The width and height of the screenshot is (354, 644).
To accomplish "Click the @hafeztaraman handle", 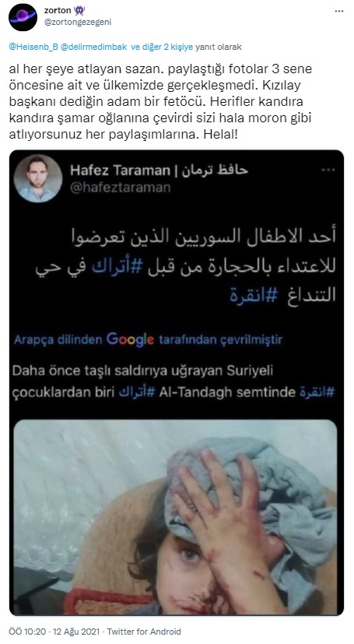I will [120, 188].
